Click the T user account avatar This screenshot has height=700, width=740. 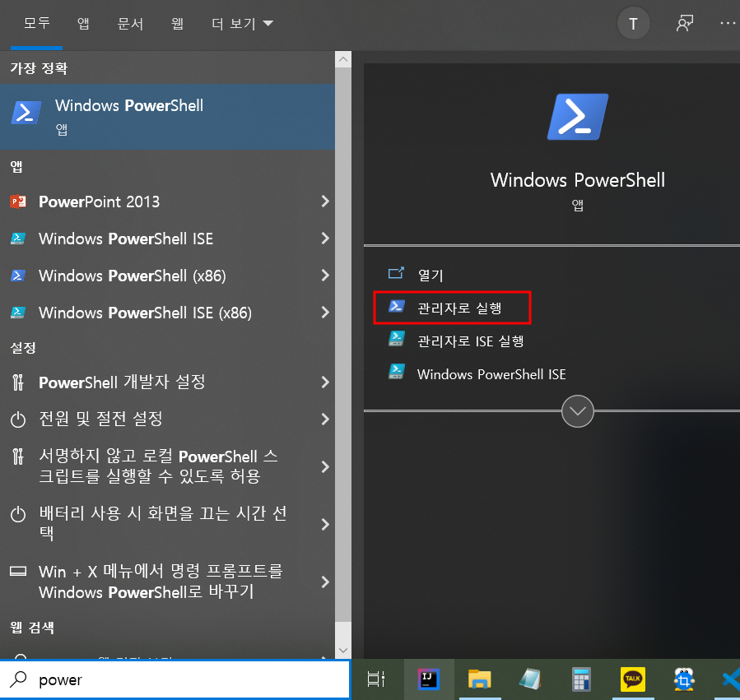tap(633, 24)
